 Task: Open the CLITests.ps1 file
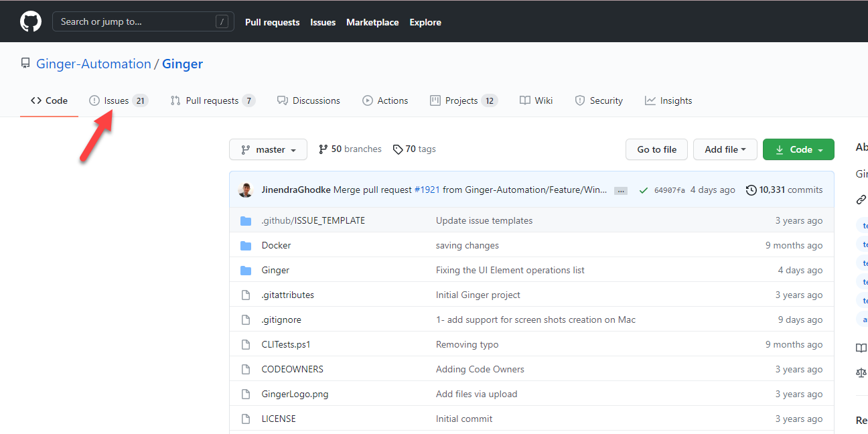pyautogui.click(x=286, y=344)
